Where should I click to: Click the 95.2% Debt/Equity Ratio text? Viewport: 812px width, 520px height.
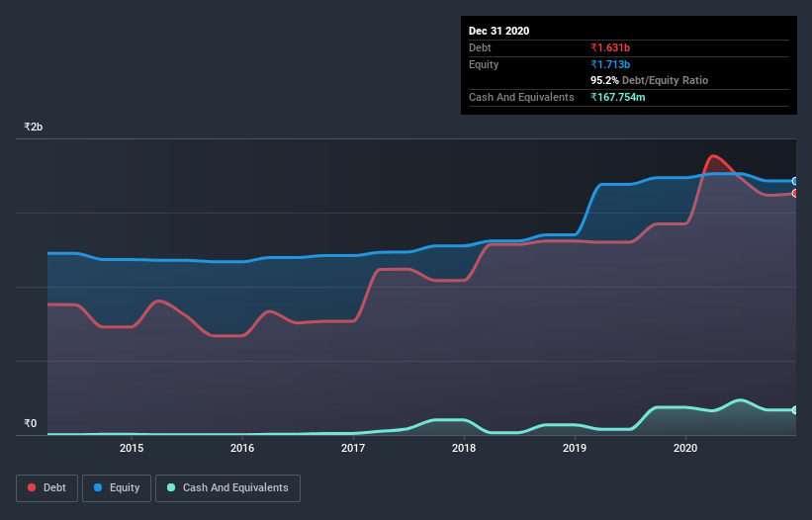click(x=649, y=80)
